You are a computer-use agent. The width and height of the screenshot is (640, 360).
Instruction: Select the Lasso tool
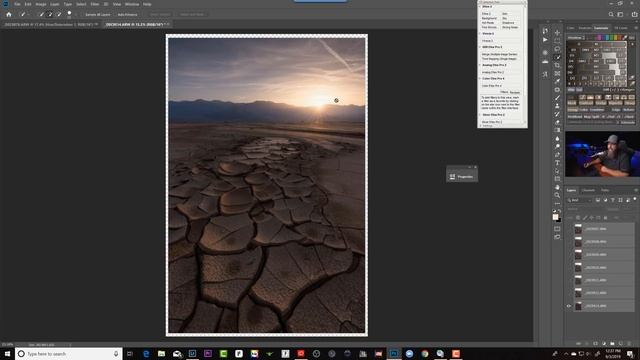tap(557, 49)
